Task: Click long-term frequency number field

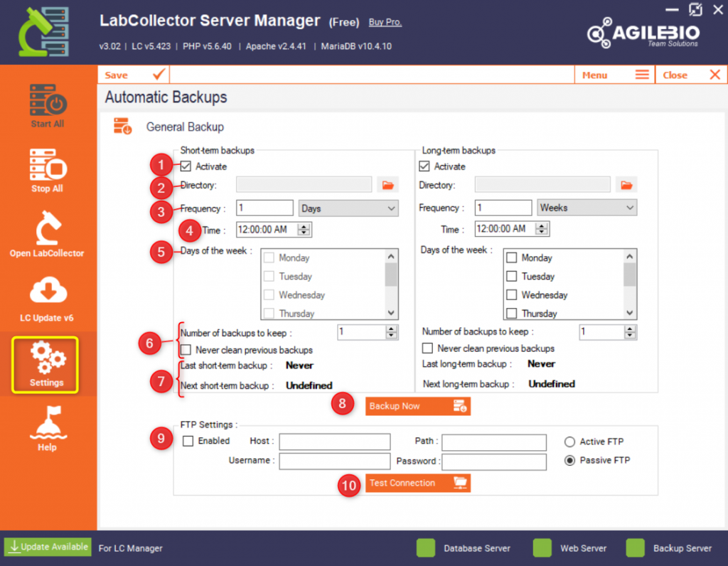Action: 503,208
